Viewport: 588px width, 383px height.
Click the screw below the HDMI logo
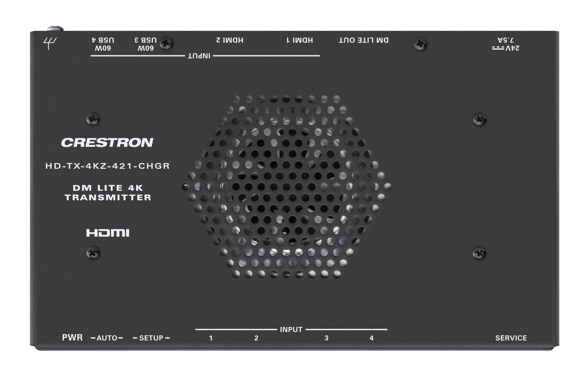93,253
